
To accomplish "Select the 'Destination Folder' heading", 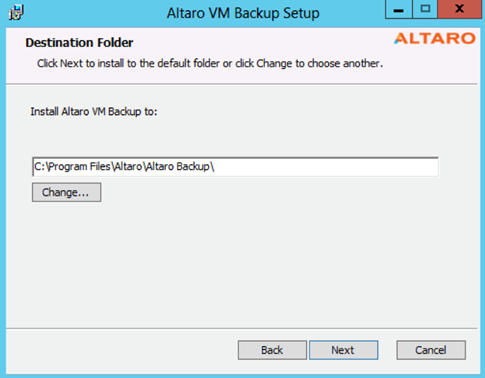I will pos(79,43).
